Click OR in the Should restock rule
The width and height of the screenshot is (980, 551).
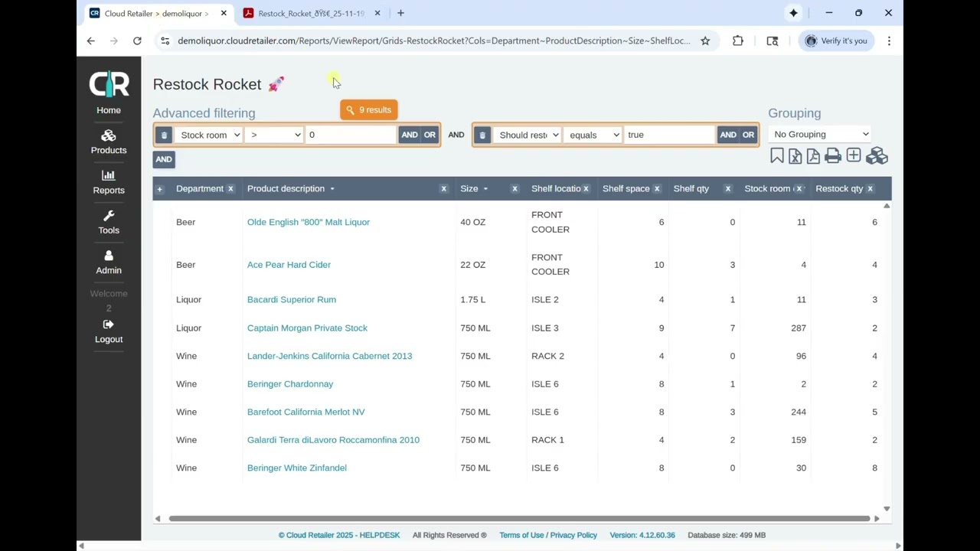click(748, 135)
